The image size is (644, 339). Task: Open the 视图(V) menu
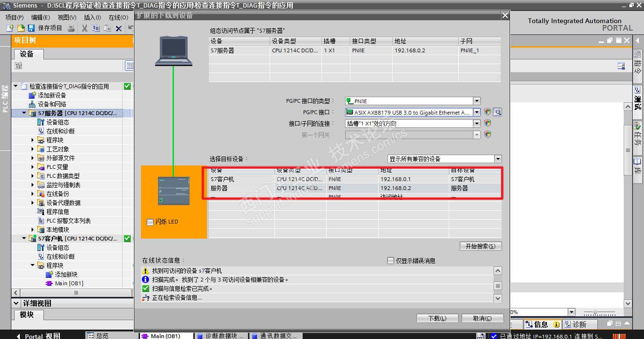coord(67,17)
